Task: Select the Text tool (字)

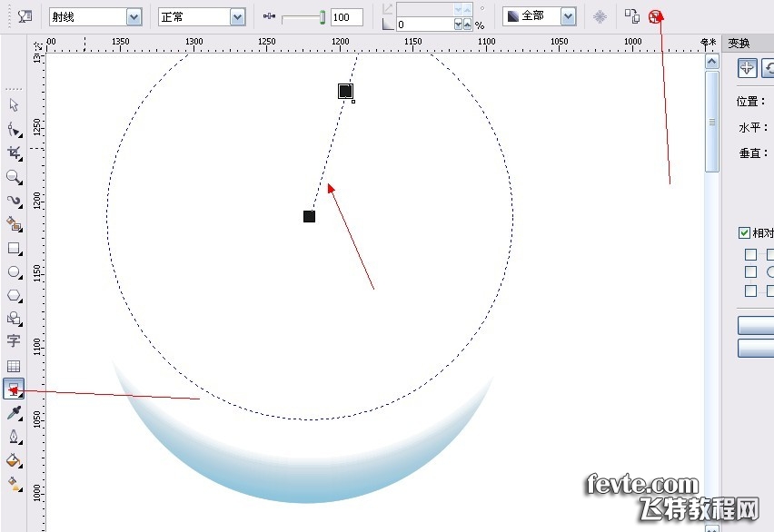Action: point(14,341)
